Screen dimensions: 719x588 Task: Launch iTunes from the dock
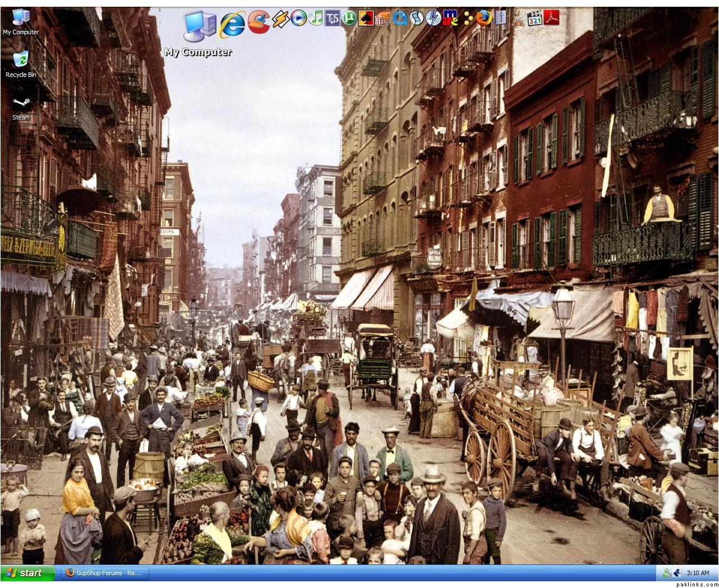317,19
